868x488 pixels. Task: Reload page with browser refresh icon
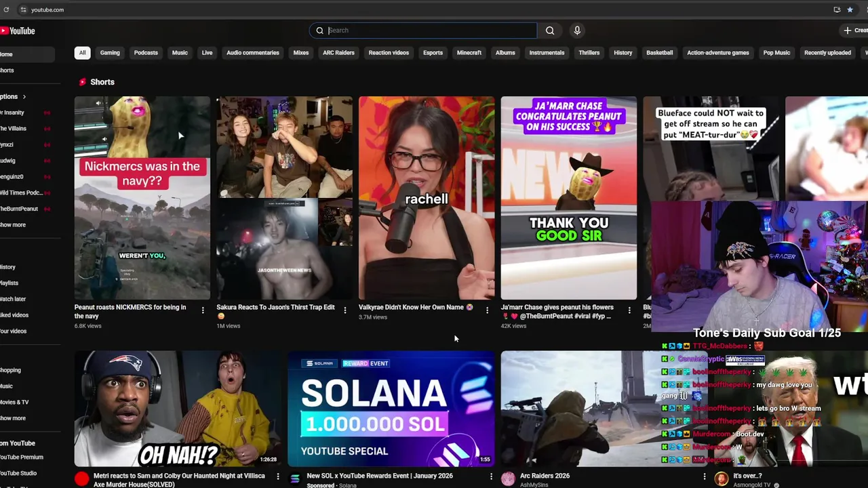pyautogui.click(x=6, y=9)
